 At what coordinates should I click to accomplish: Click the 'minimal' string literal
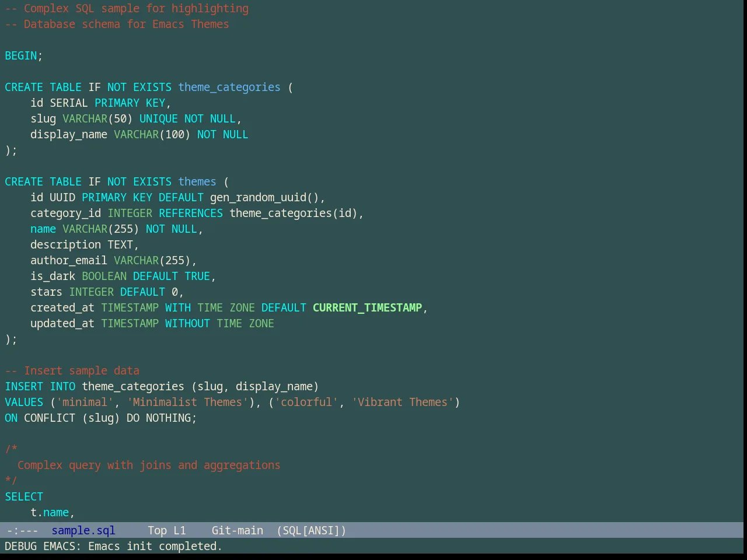coord(85,402)
